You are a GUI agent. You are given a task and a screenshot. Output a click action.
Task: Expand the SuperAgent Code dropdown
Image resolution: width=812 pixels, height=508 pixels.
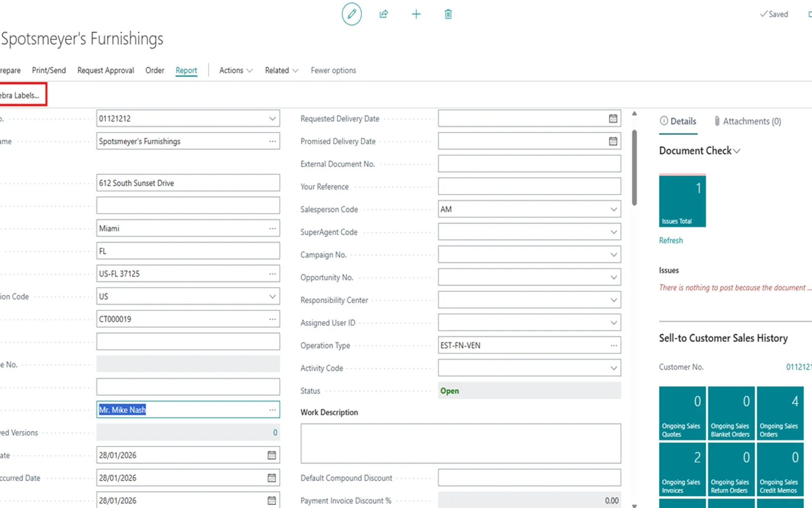click(x=614, y=232)
